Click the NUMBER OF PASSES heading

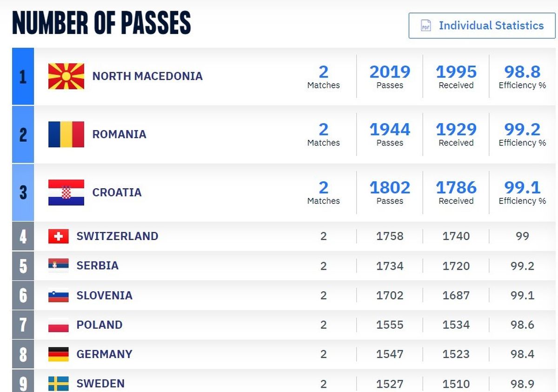pyautogui.click(x=101, y=23)
